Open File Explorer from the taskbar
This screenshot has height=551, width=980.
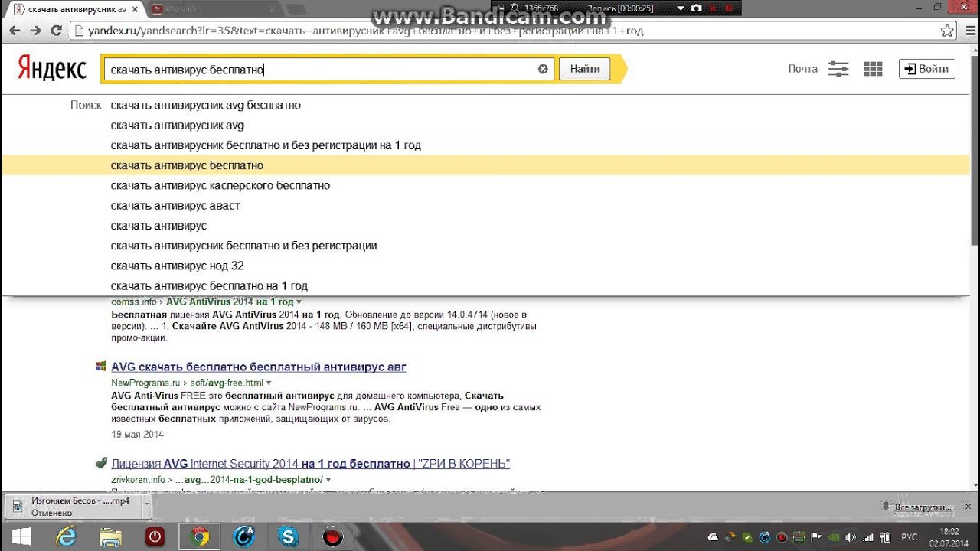click(111, 536)
